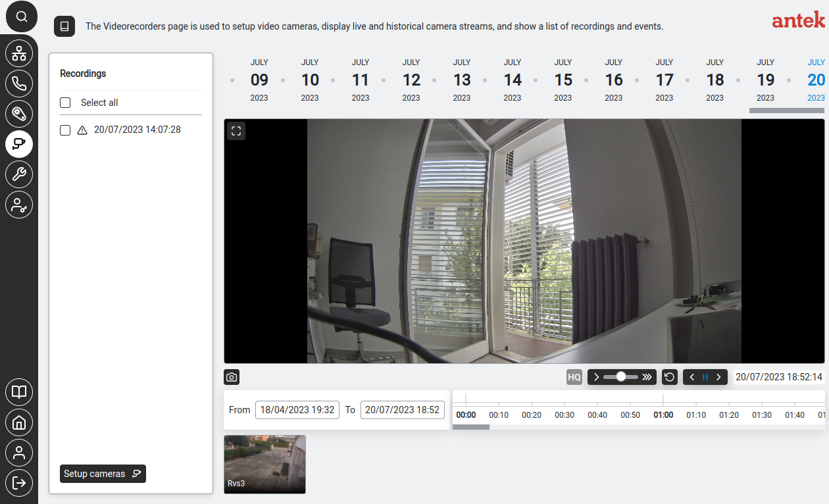This screenshot has width=829, height=504.
Task: Go to the home icon in sidebar
Action: 19,422
